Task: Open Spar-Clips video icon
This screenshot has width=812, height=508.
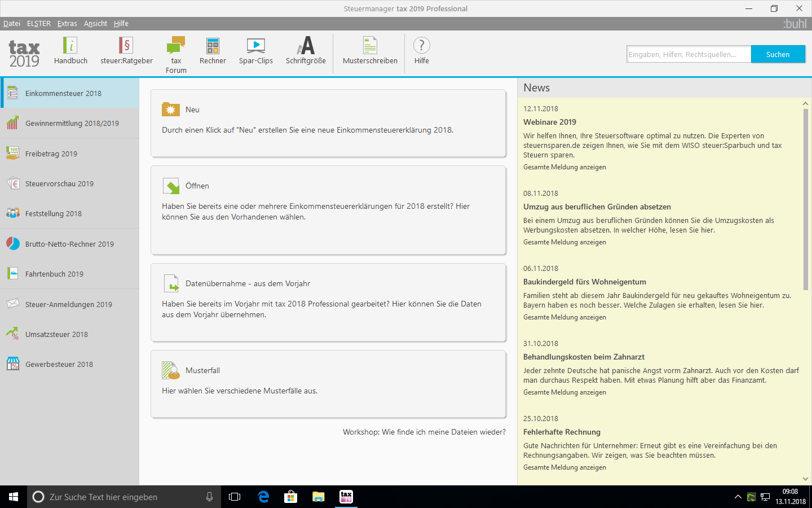Action: tap(256, 46)
